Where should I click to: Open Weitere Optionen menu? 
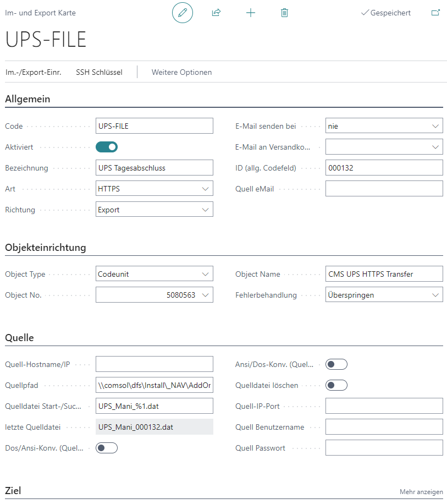click(x=182, y=72)
